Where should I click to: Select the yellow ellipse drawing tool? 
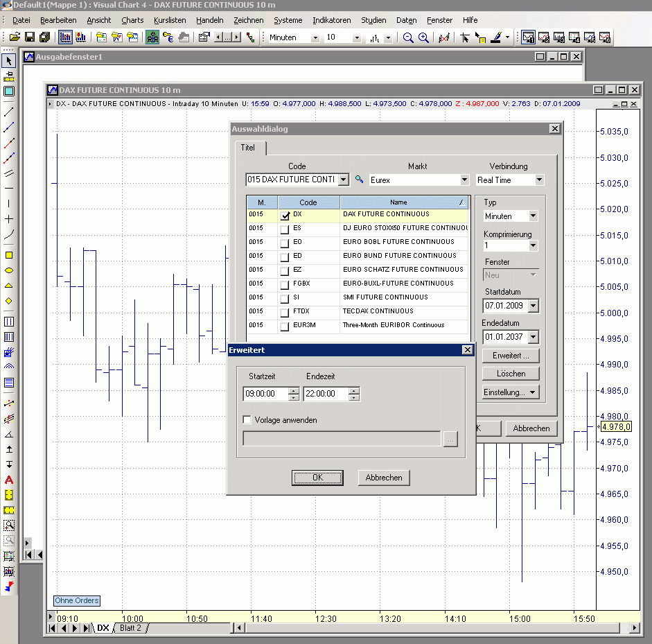pyautogui.click(x=9, y=270)
